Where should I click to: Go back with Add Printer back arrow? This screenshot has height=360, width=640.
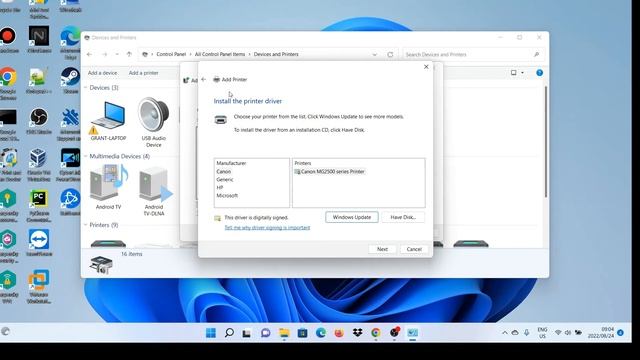[204, 79]
